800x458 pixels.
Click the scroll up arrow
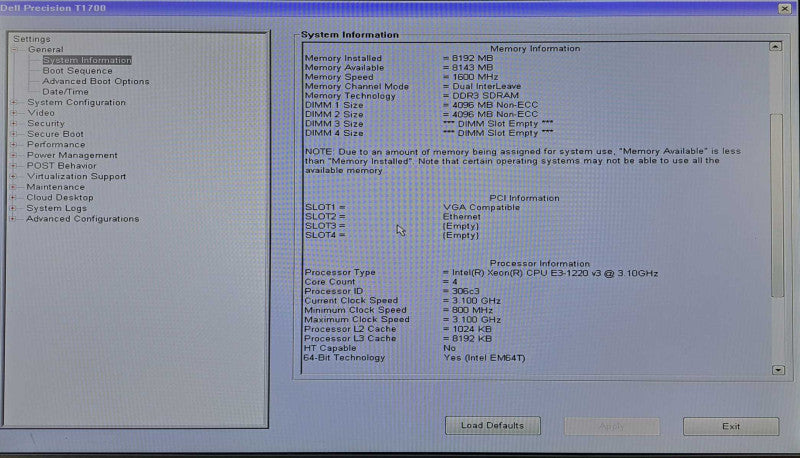776,47
